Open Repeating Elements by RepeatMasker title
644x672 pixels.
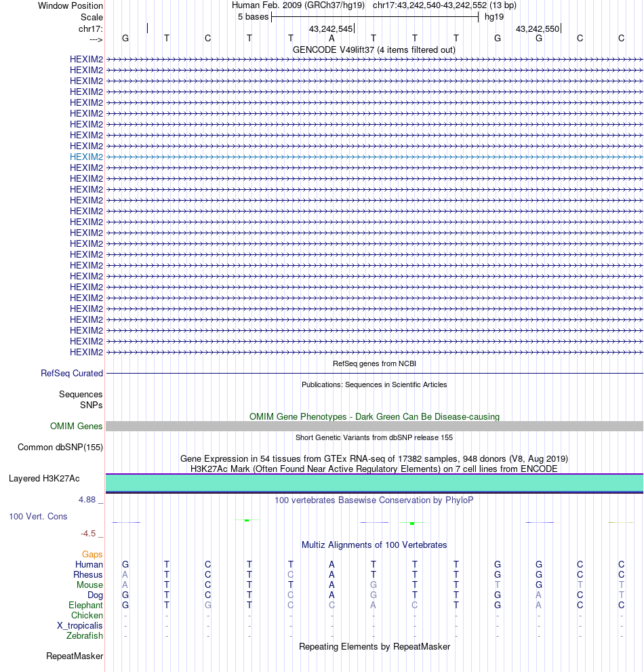(374, 647)
